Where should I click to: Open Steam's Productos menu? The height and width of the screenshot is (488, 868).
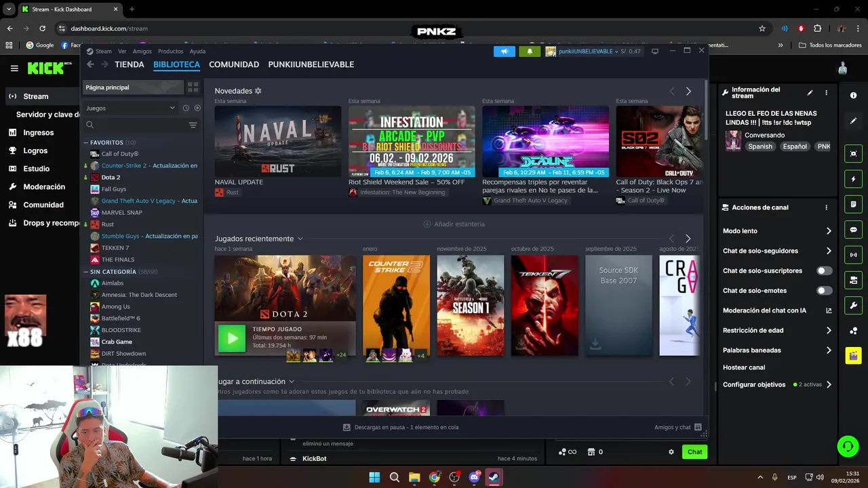coord(170,52)
